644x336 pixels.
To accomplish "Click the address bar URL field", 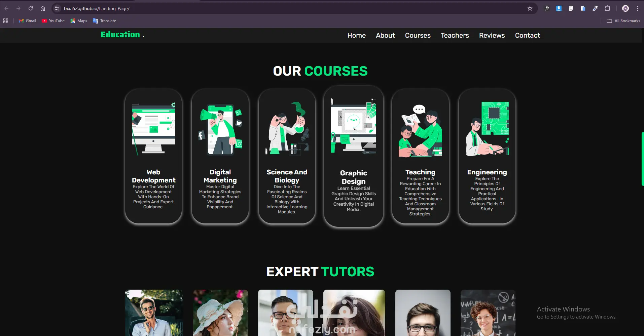I will 289,8.
